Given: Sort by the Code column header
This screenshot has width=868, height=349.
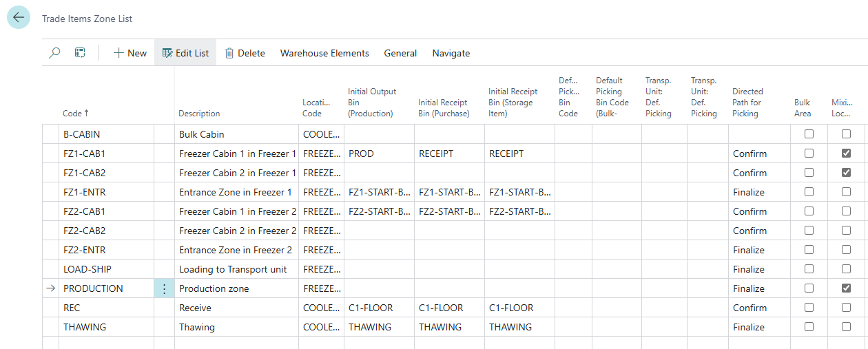Looking at the screenshot, I should point(76,114).
